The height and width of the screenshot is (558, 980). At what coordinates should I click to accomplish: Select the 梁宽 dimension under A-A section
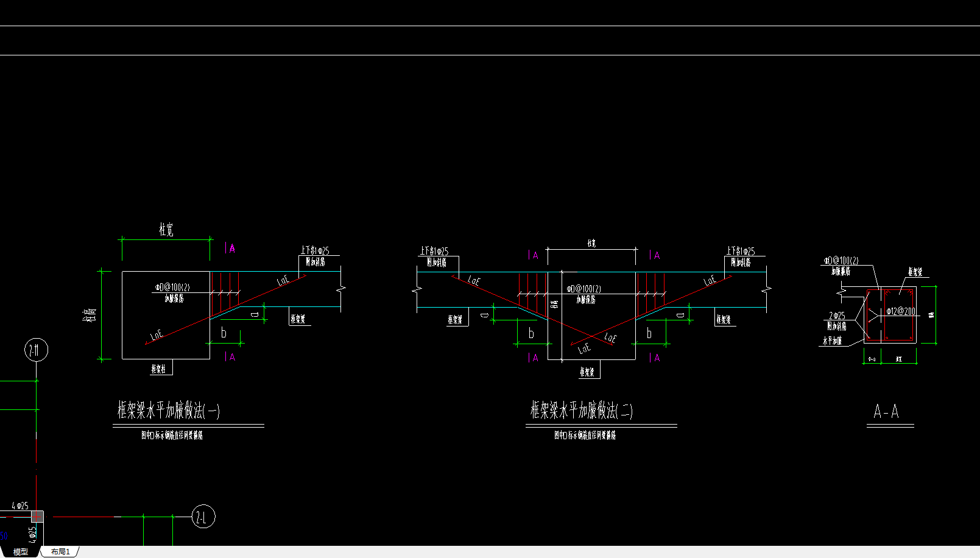(899, 359)
